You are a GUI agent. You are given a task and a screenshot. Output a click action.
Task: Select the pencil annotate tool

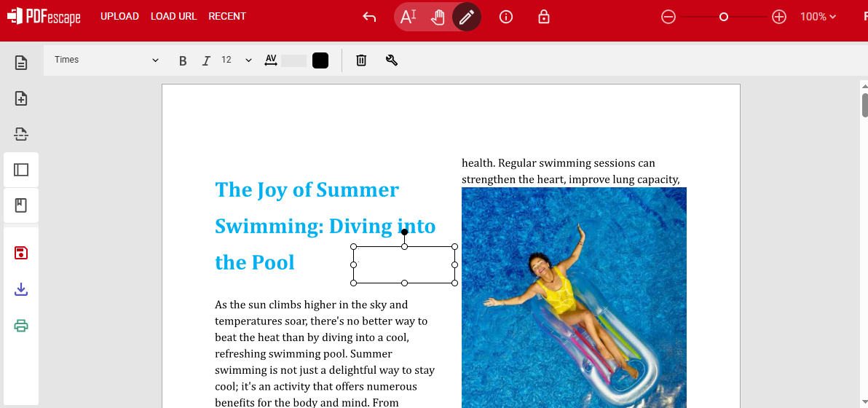(x=467, y=17)
